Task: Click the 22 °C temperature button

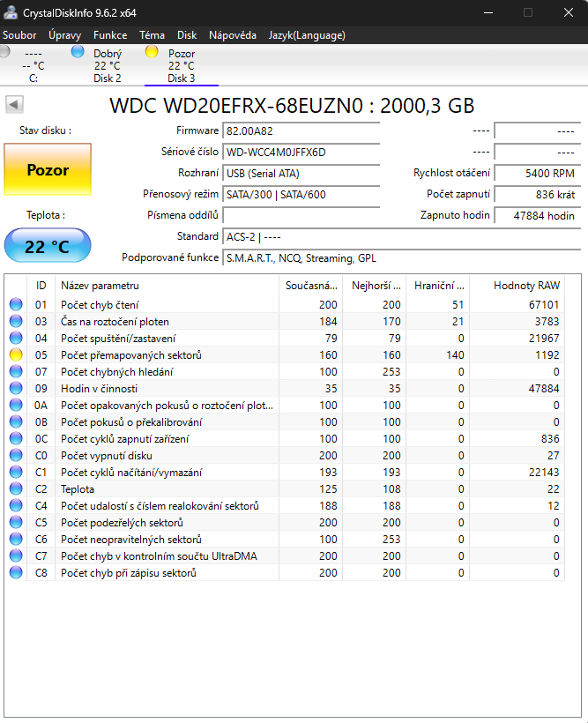Action: click(x=48, y=245)
